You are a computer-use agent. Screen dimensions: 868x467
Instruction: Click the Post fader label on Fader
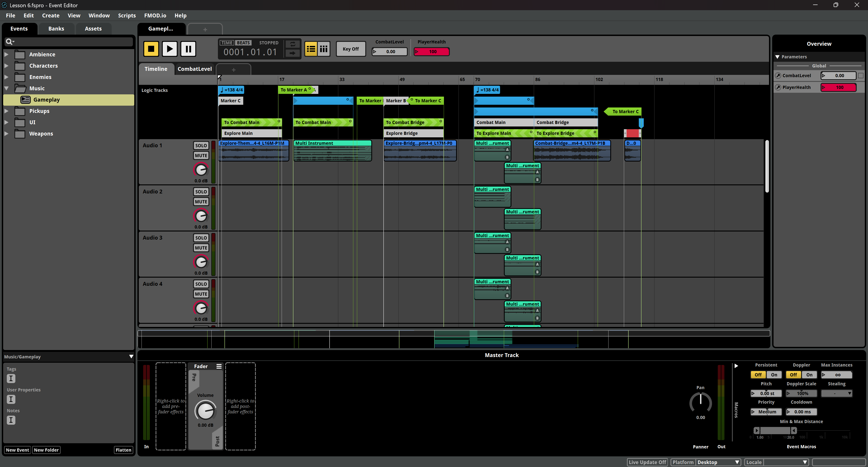point(217,441)
